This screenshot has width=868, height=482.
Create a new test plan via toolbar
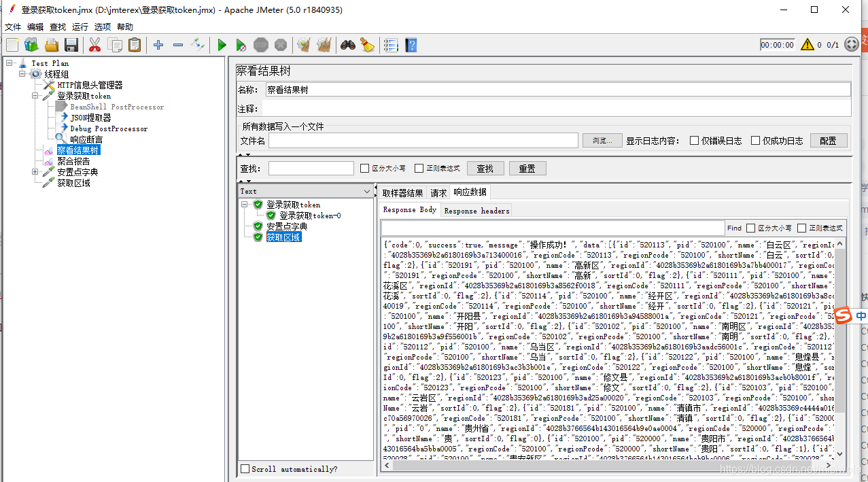12,45
